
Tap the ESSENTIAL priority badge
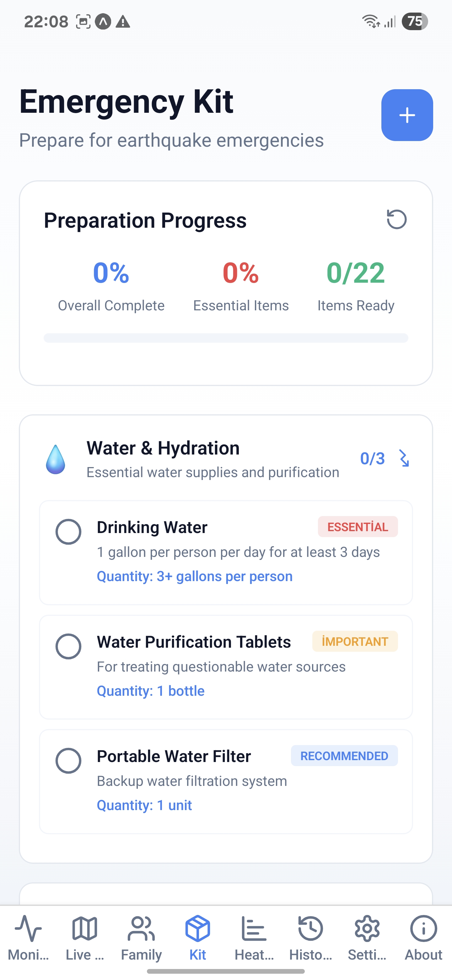pos(358,527)
